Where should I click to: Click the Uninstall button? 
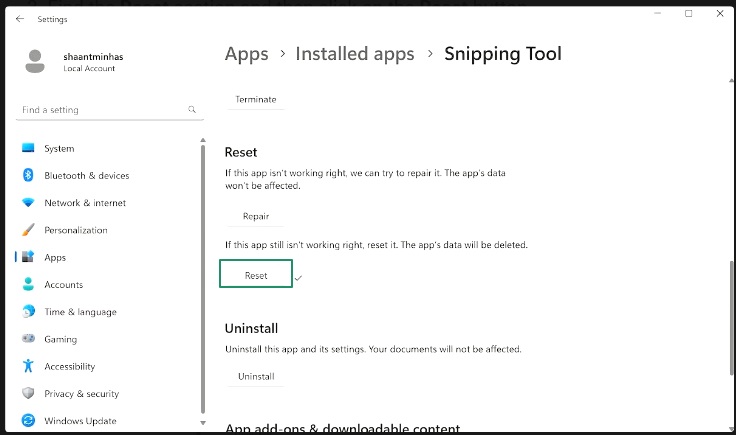coord(256,376)
